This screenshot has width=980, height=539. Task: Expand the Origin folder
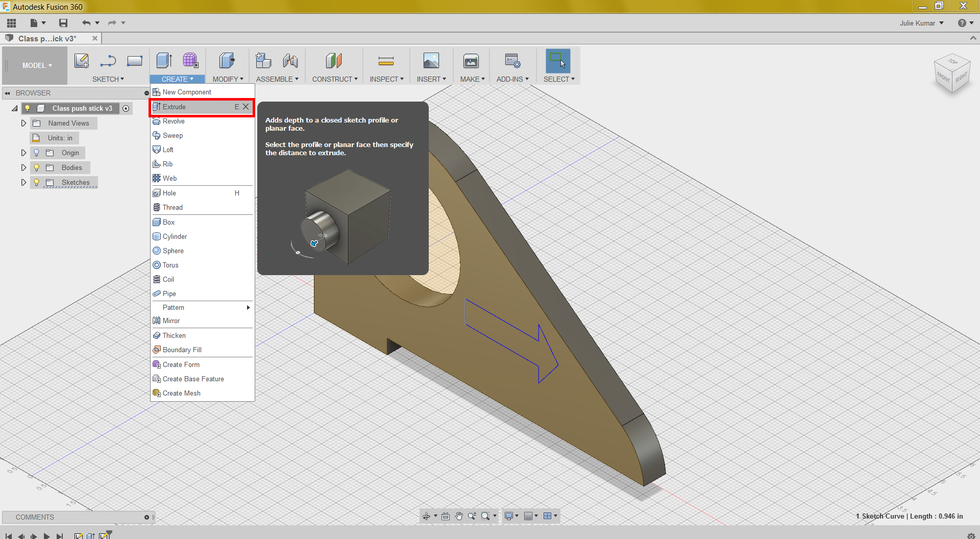23,153
